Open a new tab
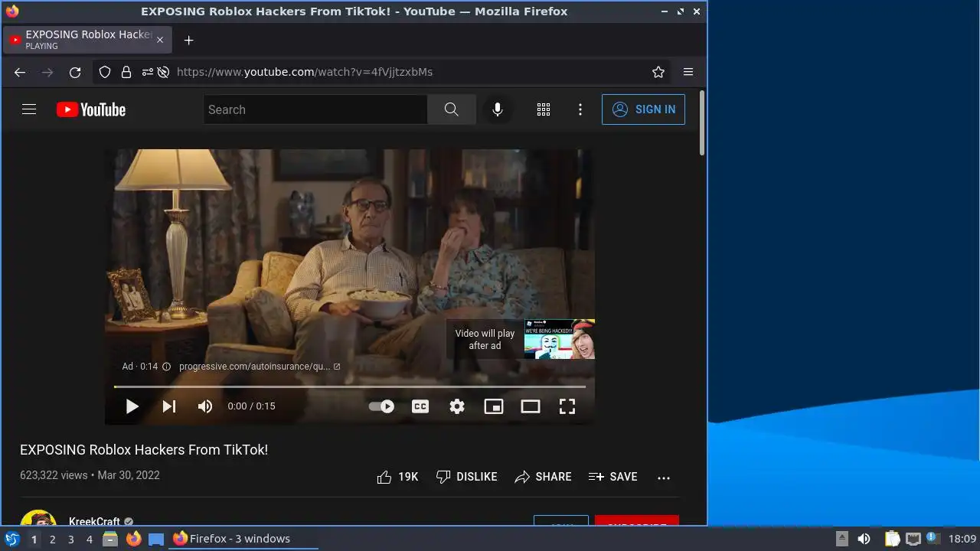The image size is (980, 551). tap(188, 40)
